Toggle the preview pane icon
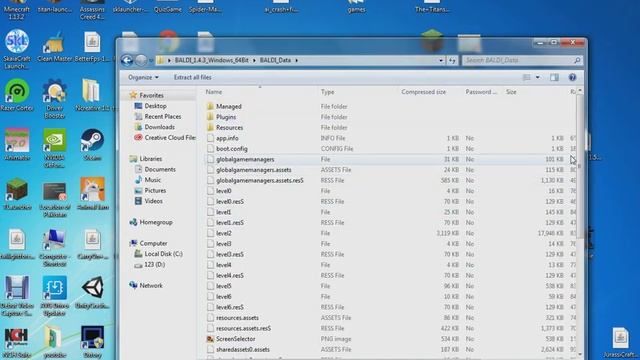The height and width of the screenshot is (360, 640). (x=554, y=77)
